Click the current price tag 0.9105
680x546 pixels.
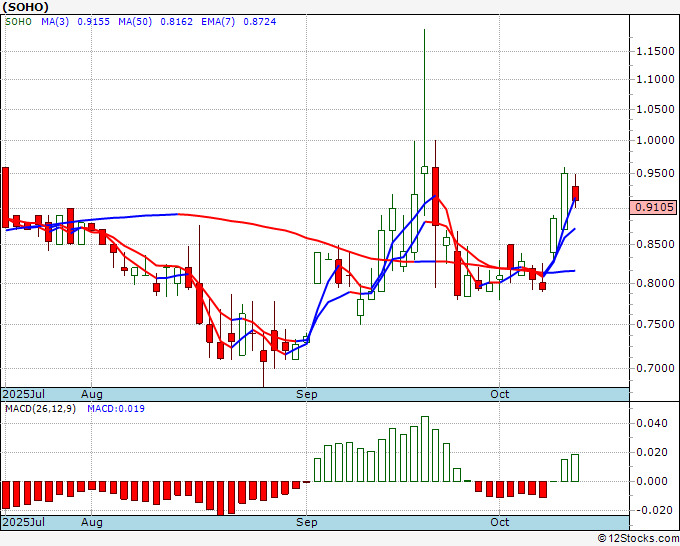[654, 207]
